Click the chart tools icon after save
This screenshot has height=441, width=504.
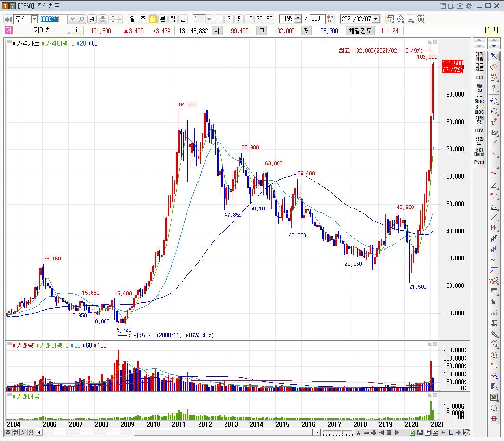coord(421,19)
